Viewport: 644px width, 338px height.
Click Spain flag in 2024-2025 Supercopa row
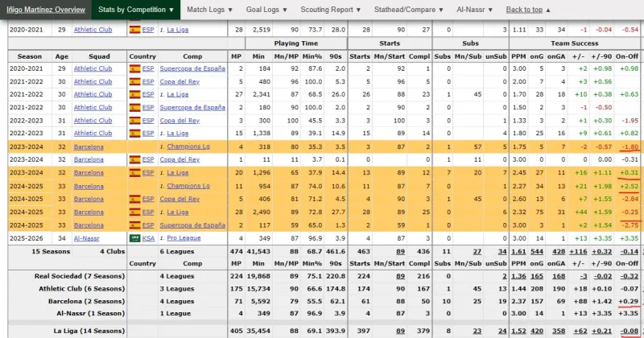click(134, 225)
